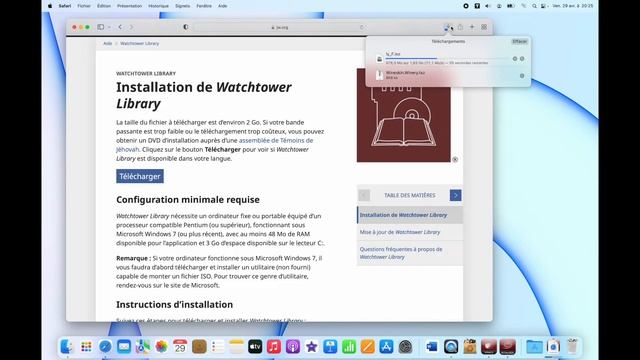The height and width of the screenshot is (360, 640).
Task: Open Apple TV from the Dock
Action: [255, 347]
